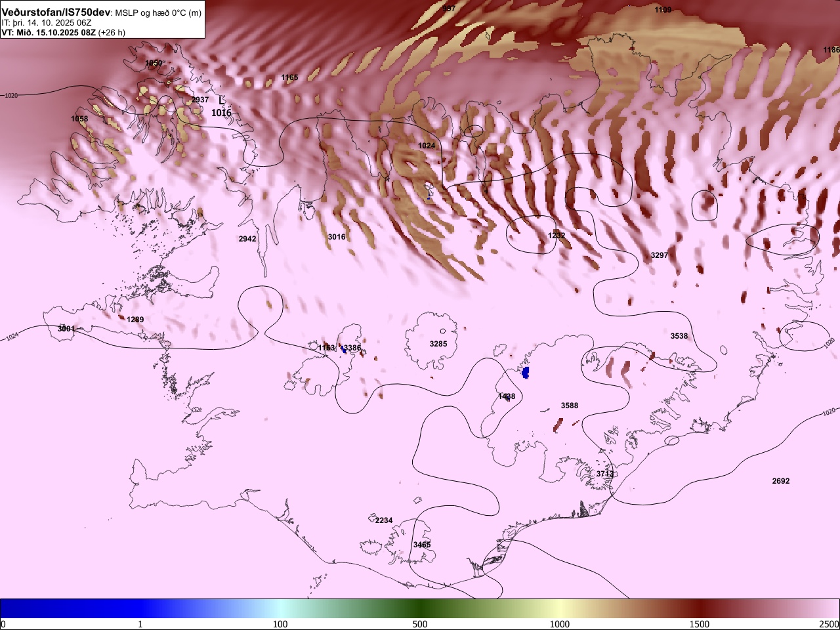Click the 1000 label on the colorbar
Viewport: 840px width, 630px height.
(560, 623)
